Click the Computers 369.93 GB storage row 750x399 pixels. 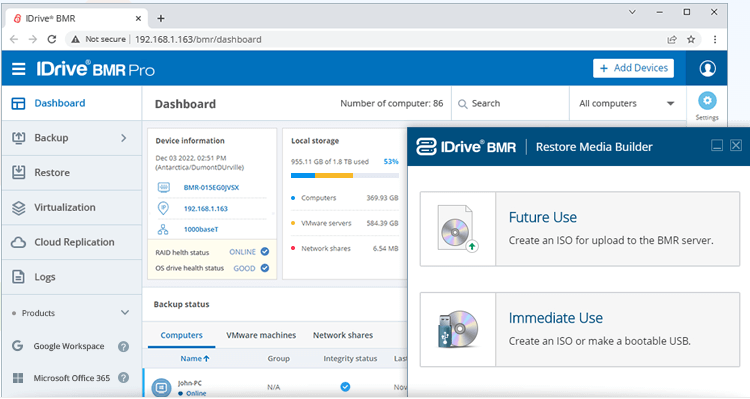[x=344, y=198]
